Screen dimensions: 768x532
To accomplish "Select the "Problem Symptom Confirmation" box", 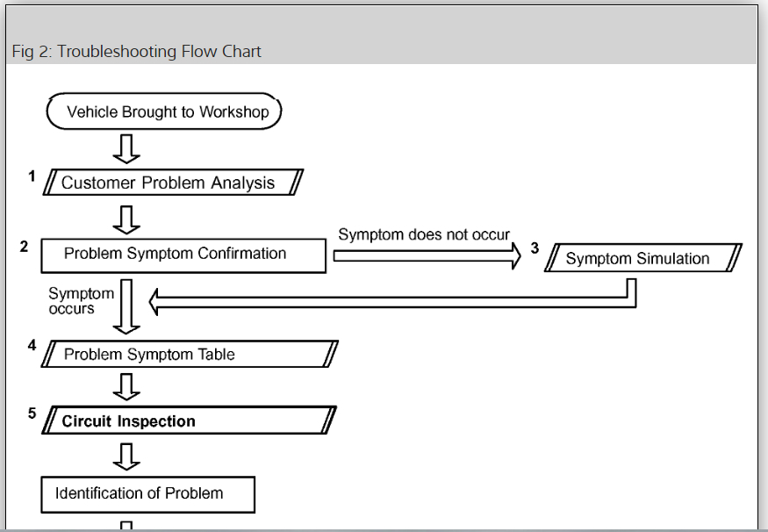I will click(183, 255).
